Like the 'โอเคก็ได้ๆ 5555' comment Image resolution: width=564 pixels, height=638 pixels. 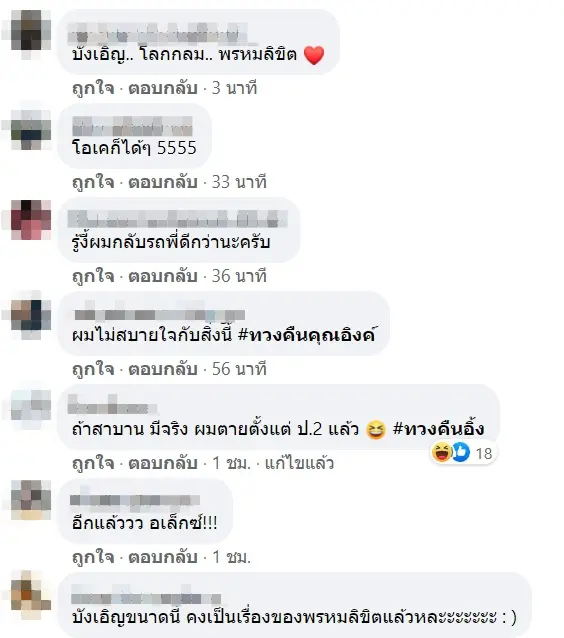point(93,182)
